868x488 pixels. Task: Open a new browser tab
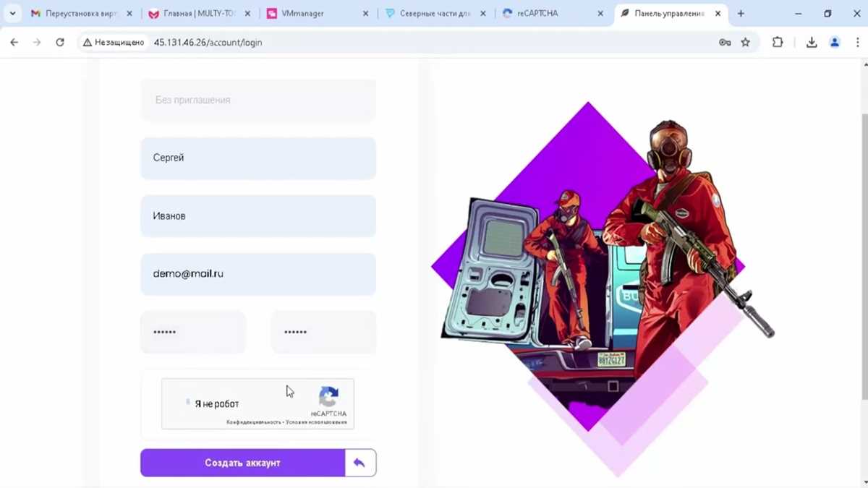coord(741,14)
